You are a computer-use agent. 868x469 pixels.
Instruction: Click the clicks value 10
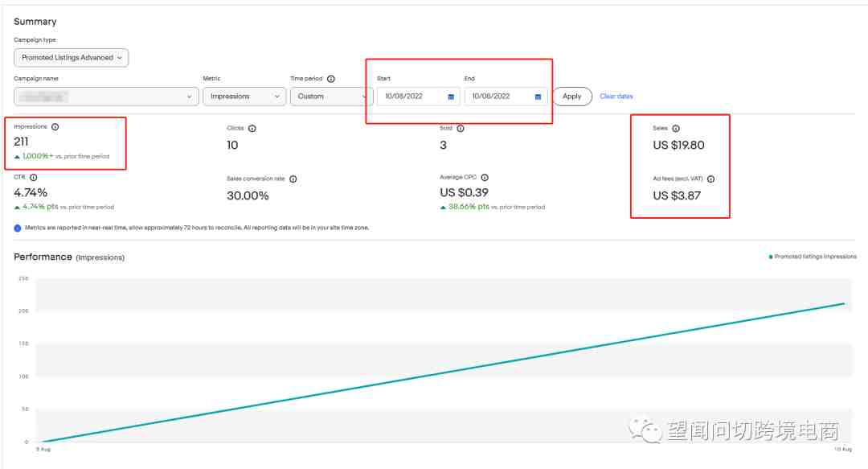click(232, 146)
